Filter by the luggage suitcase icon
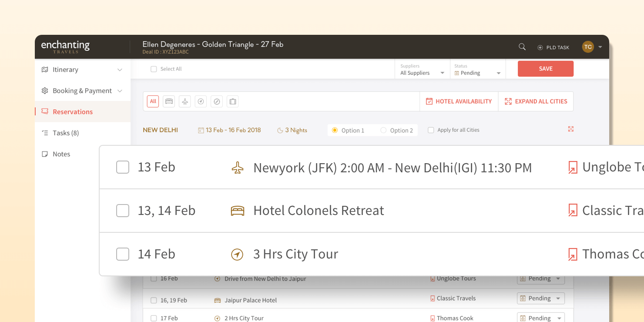644x322 pixels. [x=233, y=101]
